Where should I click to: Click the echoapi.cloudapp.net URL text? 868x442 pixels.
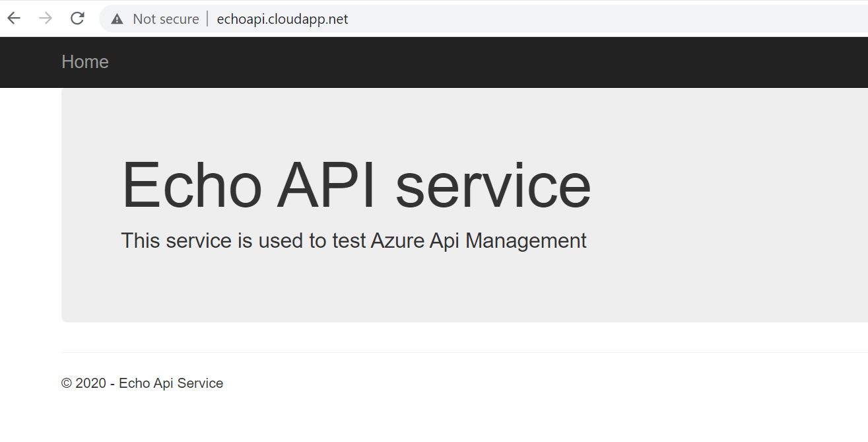click(282, 19)
